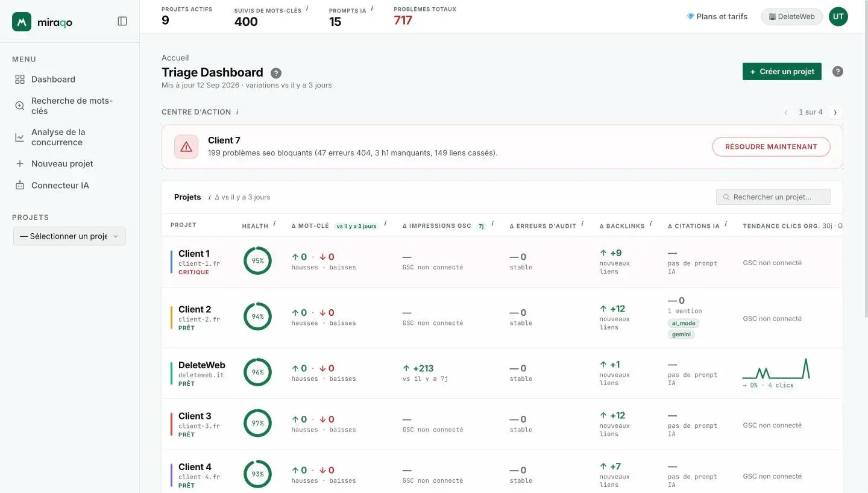Click the info icon in Health column header
This screenshot has width=868, height=493.
coord(274,224)
